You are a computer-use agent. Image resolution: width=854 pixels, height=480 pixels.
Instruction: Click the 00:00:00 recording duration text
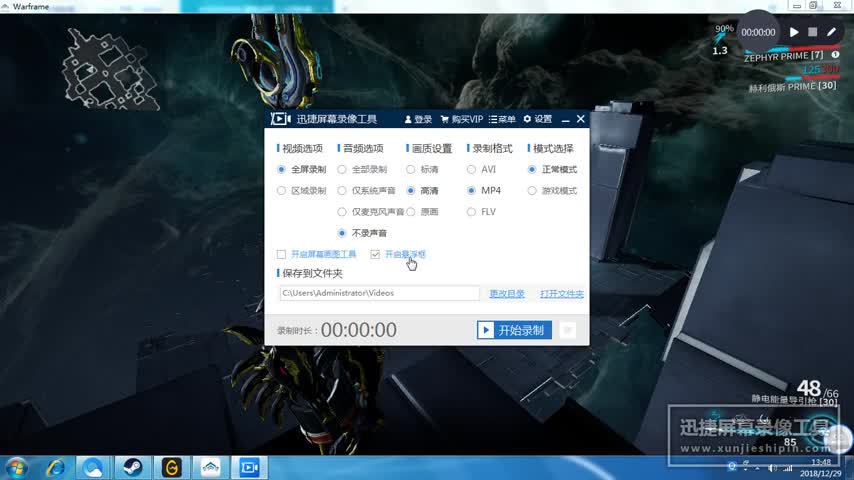358,330
